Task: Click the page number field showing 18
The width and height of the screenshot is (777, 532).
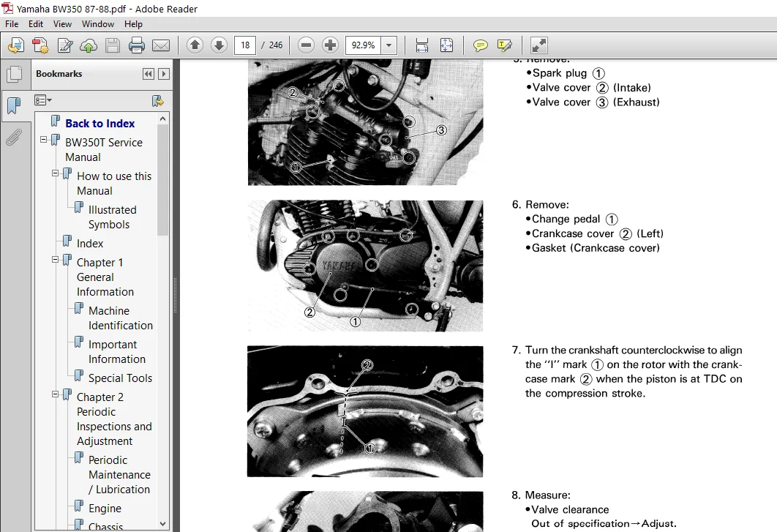Action: (245, 45)
